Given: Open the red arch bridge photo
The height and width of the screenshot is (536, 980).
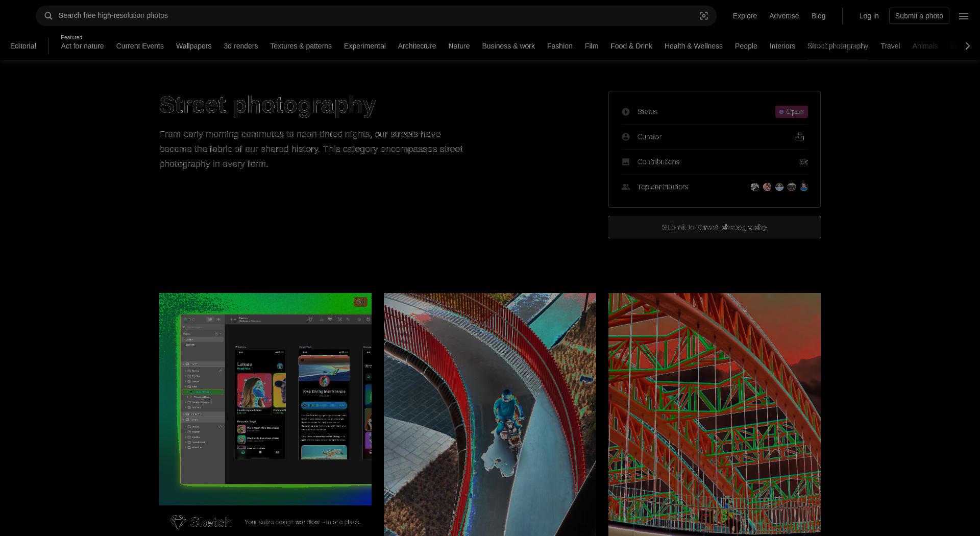Looking at the screenshot, I should click(715, 415).
